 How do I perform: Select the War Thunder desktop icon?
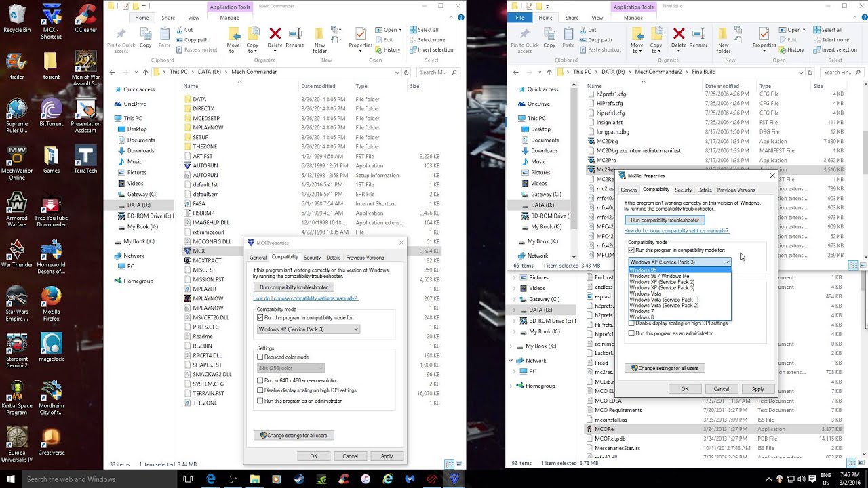17,253
